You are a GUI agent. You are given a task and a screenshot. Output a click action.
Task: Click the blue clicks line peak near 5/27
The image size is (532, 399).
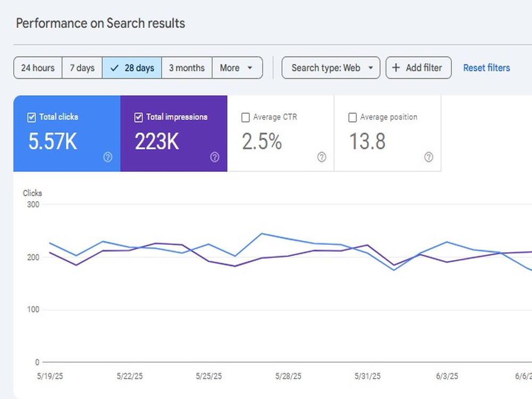[262, 234]
